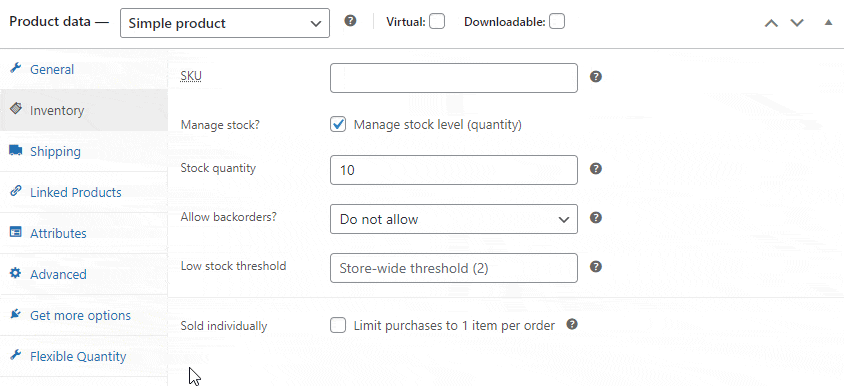Move Product data panel up with arrow

[x=771, y=23]
